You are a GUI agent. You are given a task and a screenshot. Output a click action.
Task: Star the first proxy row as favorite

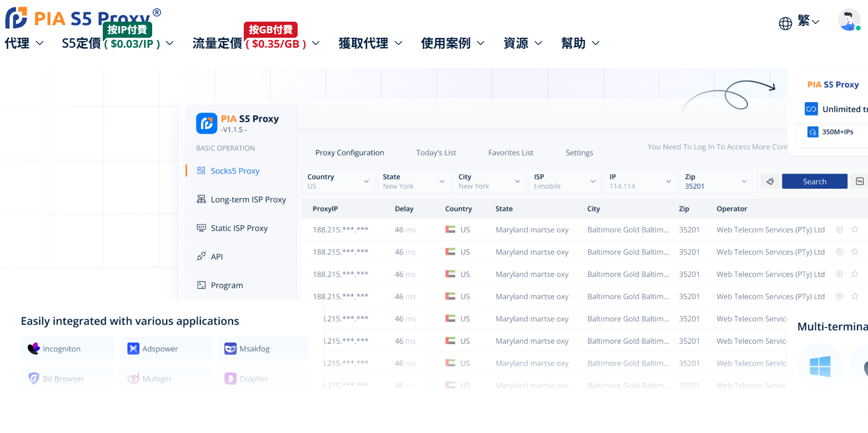click(855, 229)
